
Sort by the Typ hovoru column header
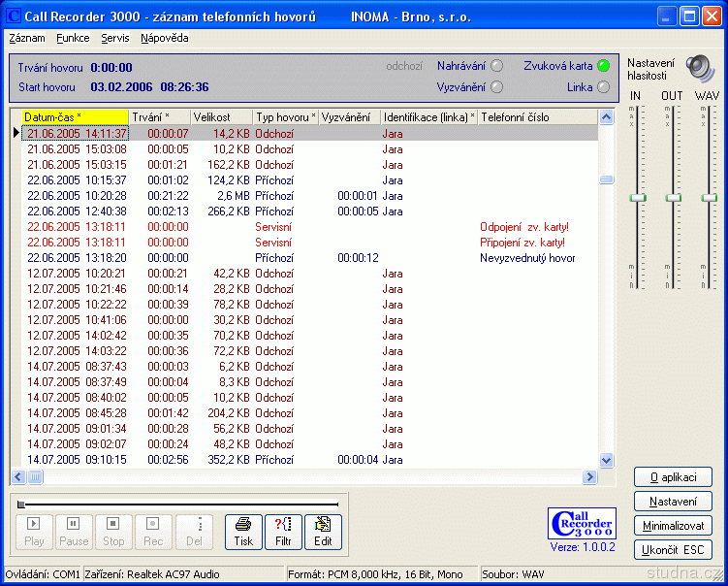[285, 117]
